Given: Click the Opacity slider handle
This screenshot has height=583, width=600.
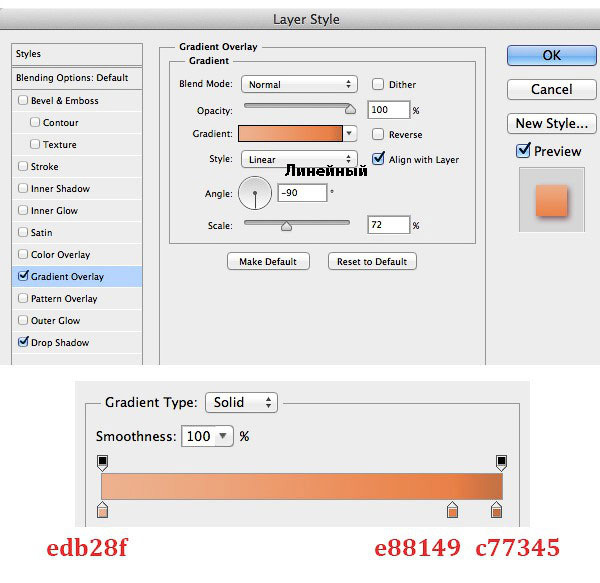Looking at the screenshot, I should (350, 109).
